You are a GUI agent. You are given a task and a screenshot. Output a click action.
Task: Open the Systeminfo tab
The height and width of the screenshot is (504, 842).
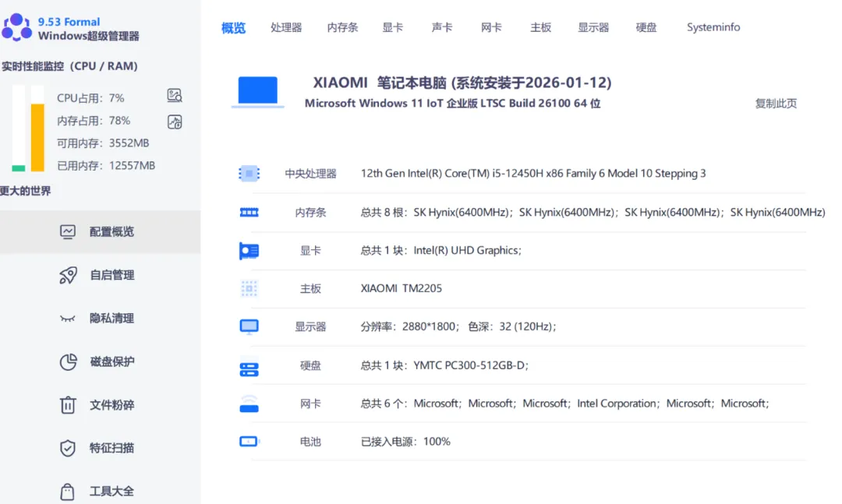coord(713,27)
